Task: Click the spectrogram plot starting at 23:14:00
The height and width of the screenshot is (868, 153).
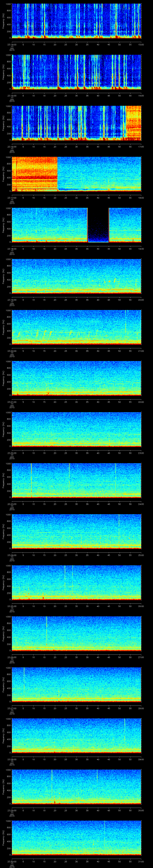Action: [x=77, y=21]
